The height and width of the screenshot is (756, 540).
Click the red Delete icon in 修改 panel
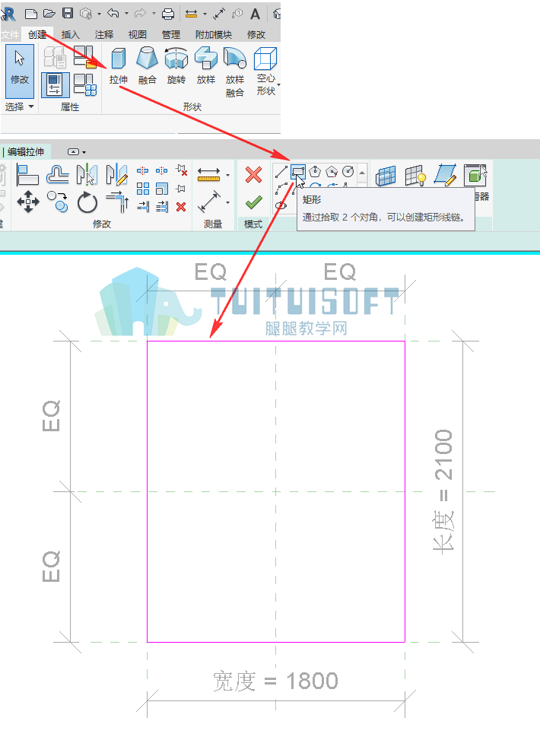click(x=181, y=207)
